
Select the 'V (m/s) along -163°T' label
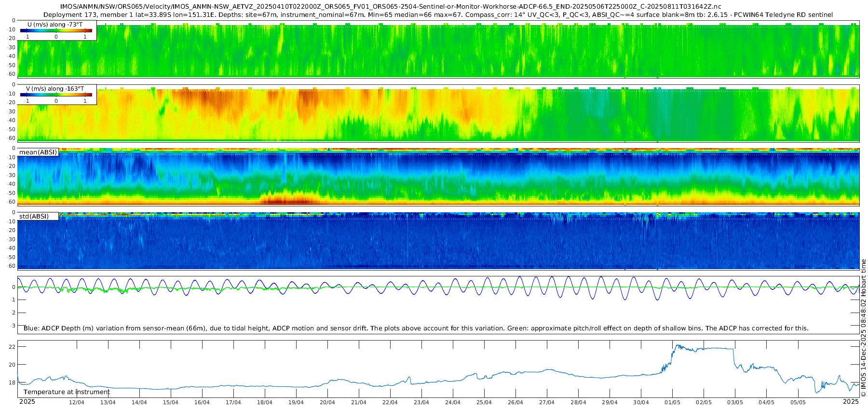coord(55,88)
